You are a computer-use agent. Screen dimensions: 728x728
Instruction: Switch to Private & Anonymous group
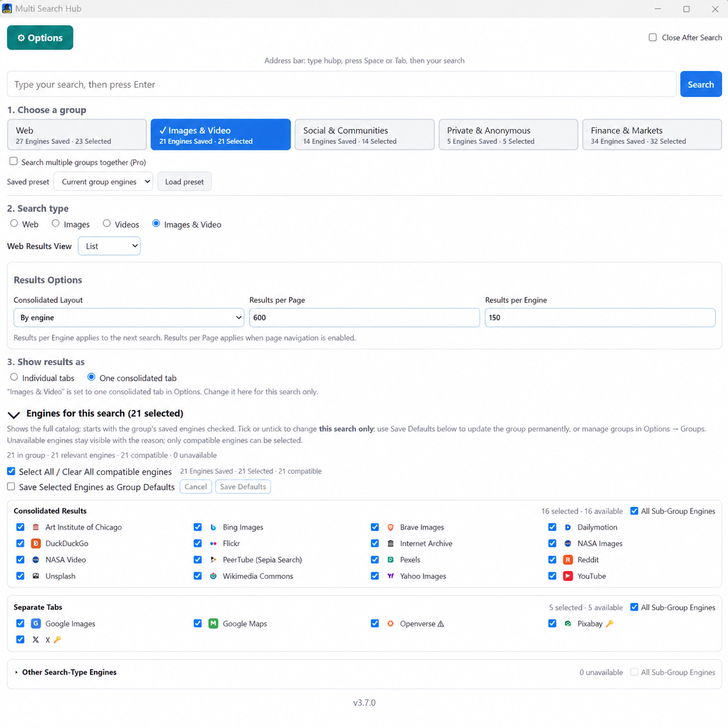509,135
